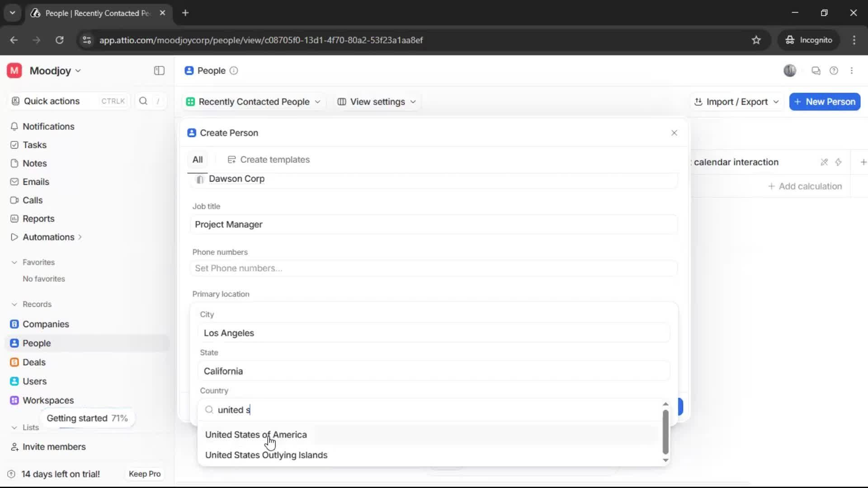The height and width of the screenshot is (488, 868).
Task: Open the Import / Export dropdown
Action: coord(736,102)
